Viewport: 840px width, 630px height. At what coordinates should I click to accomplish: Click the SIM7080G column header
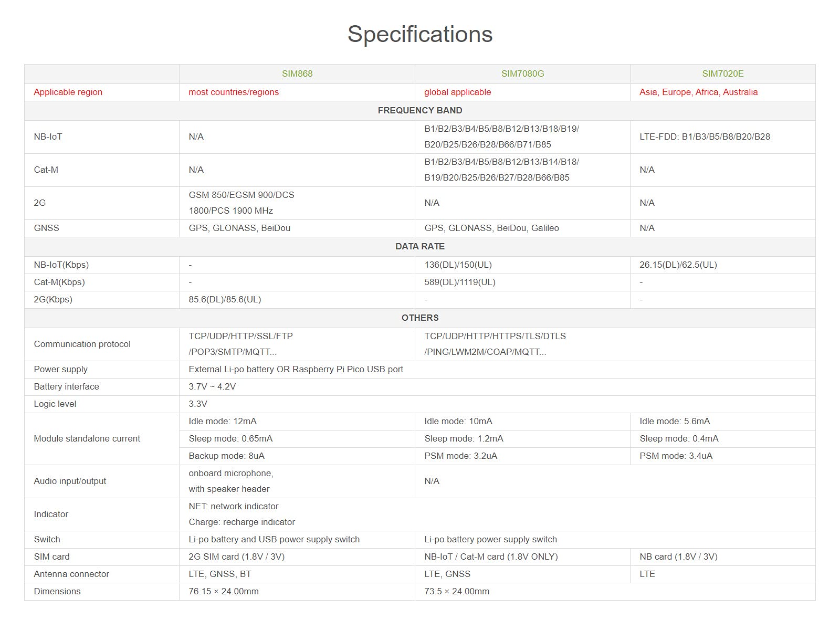tap(522, 73)
